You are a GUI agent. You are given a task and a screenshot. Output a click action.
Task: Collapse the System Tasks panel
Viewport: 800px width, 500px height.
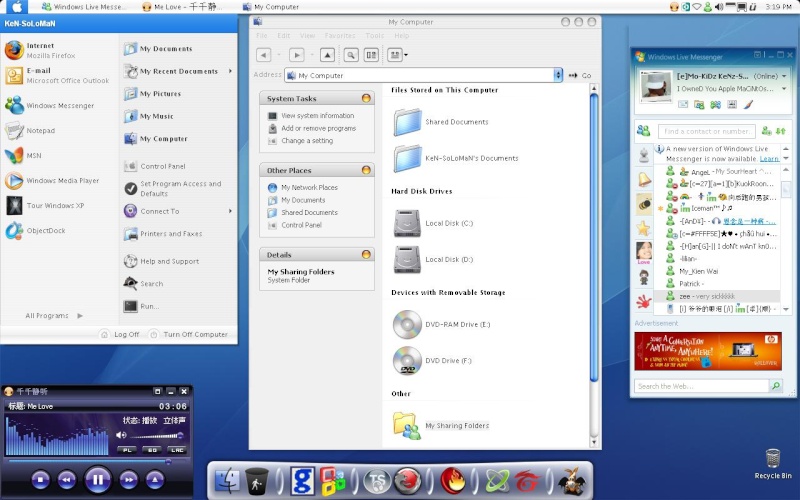[x=366, y=98]
